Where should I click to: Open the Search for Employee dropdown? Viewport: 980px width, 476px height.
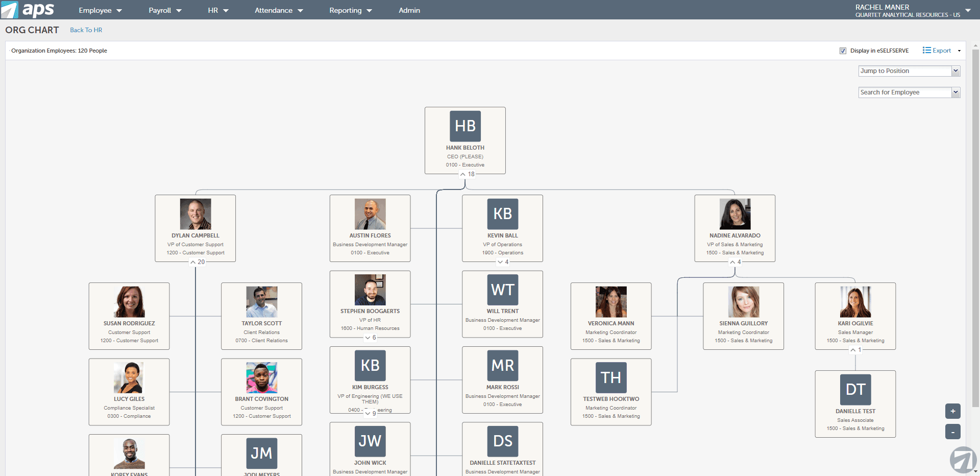click(909, 92)
